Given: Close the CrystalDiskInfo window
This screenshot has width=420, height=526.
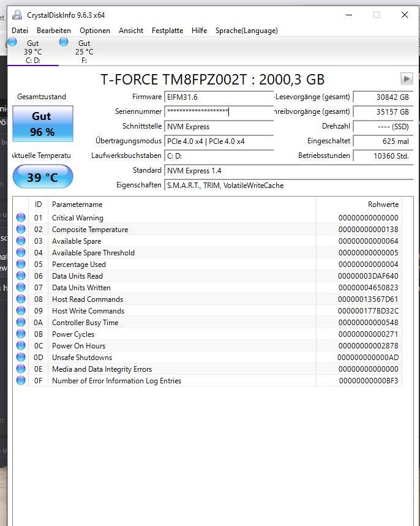Looking at the screenshot, I should [x=405, y=15].
